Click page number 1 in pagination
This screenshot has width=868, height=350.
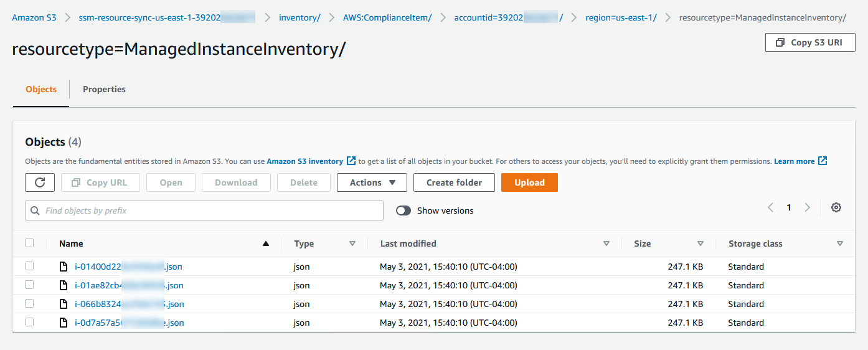coord(789,208)
